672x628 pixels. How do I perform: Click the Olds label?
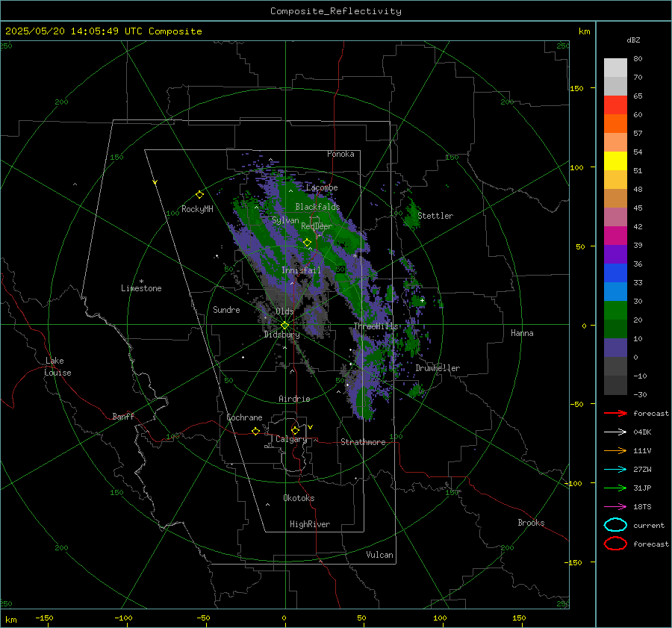[284, 311]
